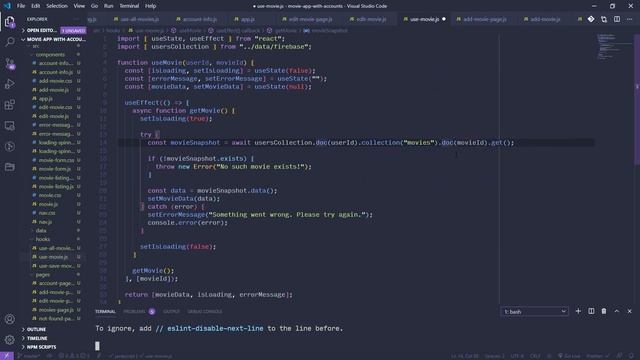Create a new terminal with plus icon
Image resolution: width=640 pixels, height=360 pixels.
[x=578, y=311]
